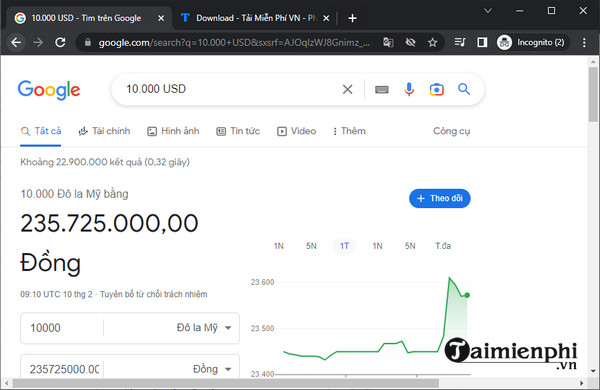600x390 pixels.
Task: Open the 'Đô la Mỹ' currency dropdown
Action: pos(204,328)
